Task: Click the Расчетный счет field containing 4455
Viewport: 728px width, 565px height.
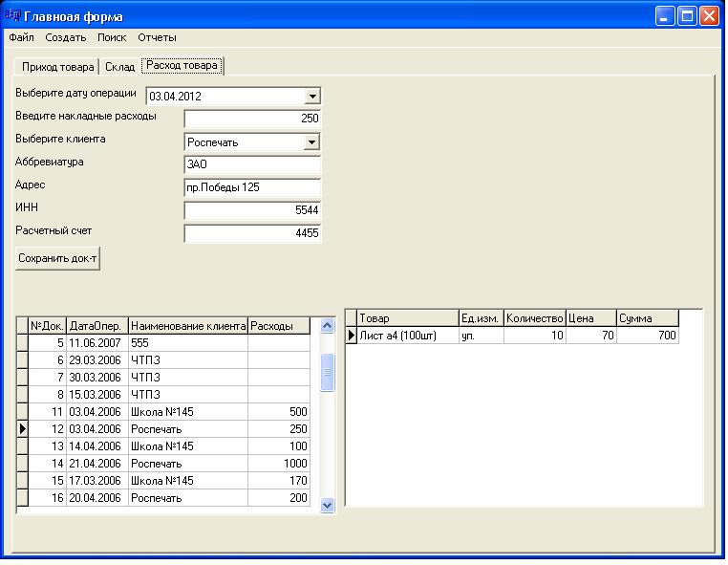Action: click(x=252, y=233)
